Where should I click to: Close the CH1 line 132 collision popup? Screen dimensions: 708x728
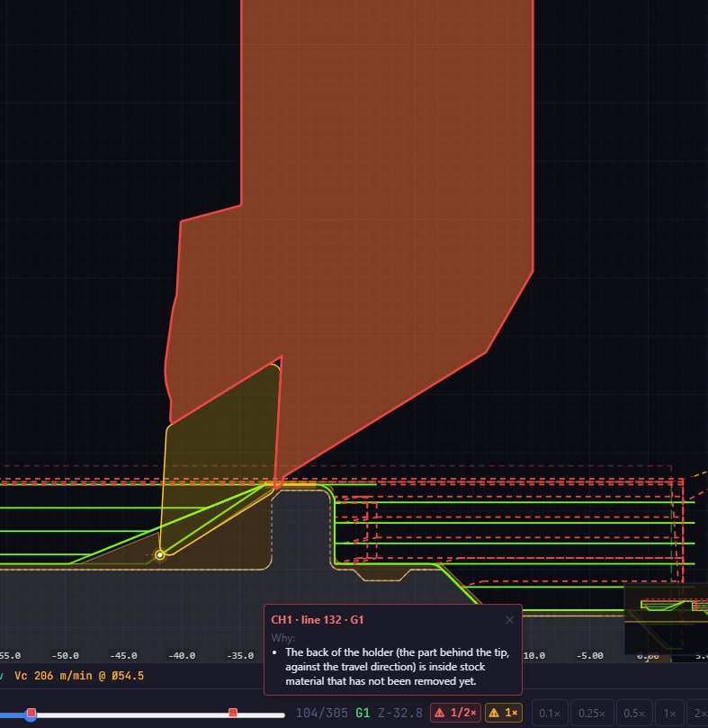[x=509, y=620]
